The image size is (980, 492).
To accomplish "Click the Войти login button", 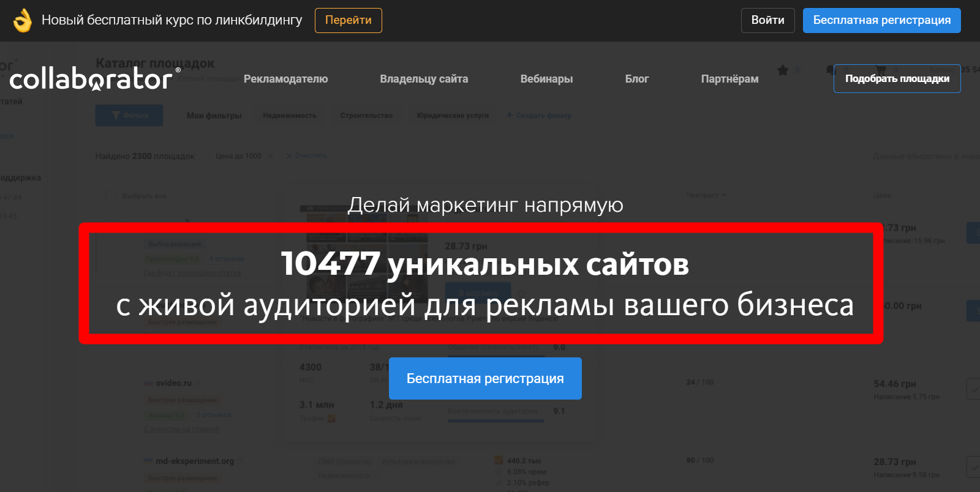I will (767, 20).
